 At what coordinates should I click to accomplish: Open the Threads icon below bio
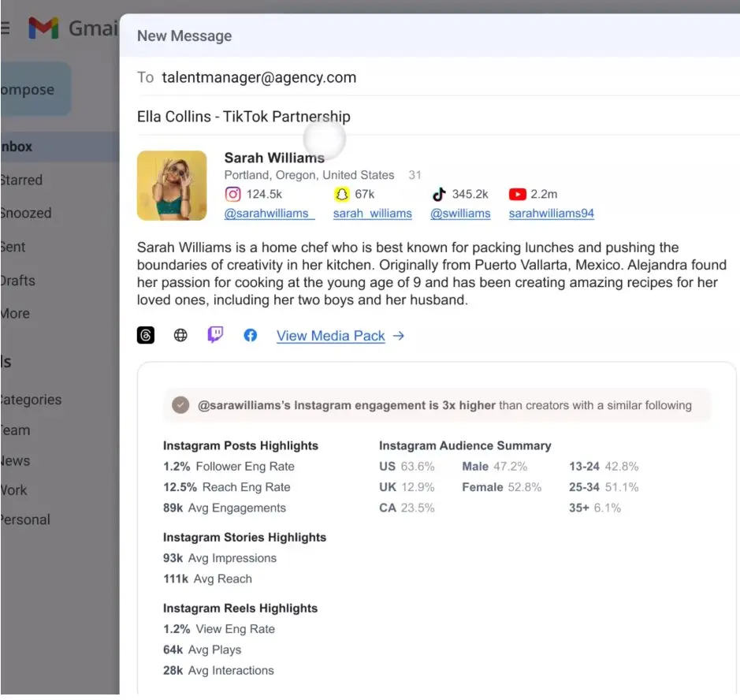pyautogui.click(x=146, y=336)
